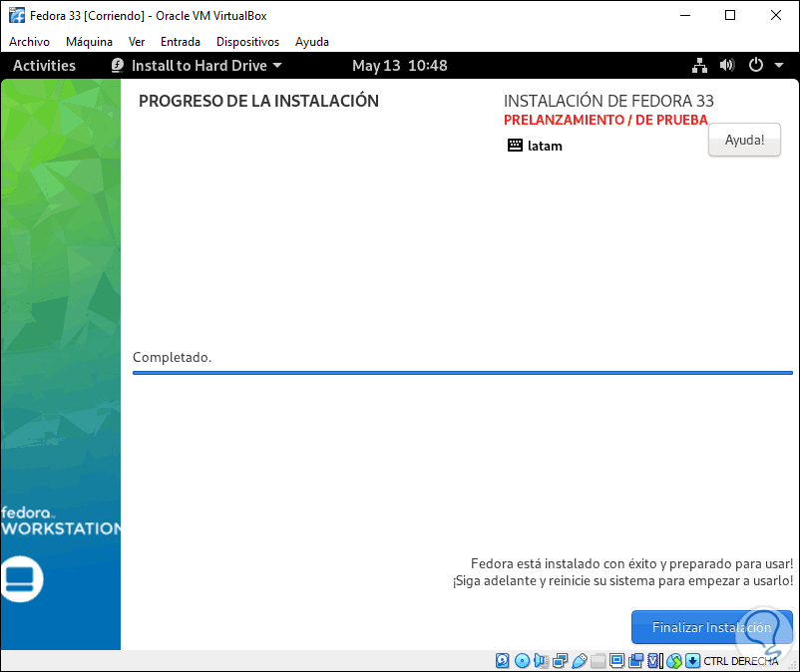Screen dimensions: 800x672
Task: Click the Completado. status text
Action: (172, 357)
